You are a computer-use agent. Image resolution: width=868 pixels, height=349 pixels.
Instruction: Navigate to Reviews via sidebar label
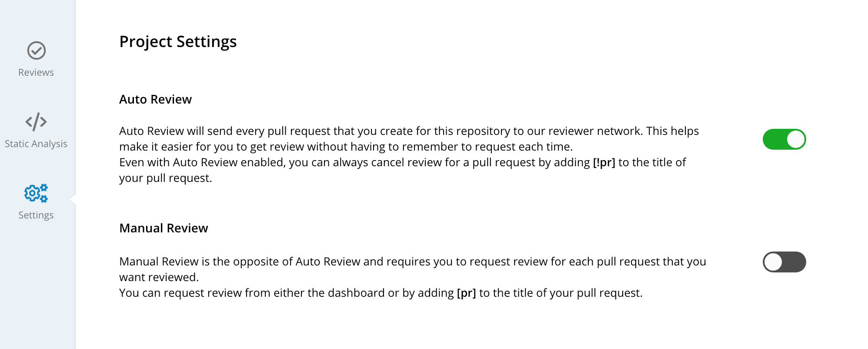click(x=36, y=72)
